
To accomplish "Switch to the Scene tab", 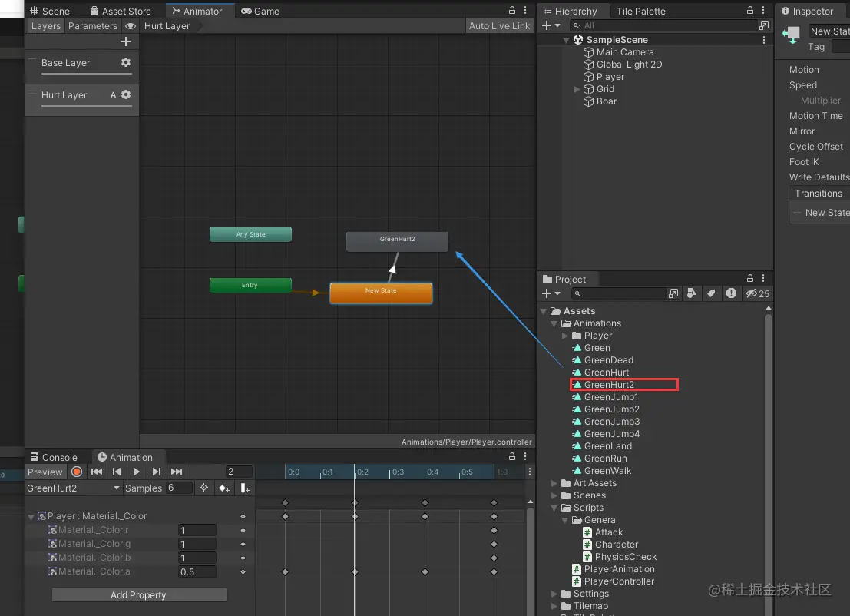I will pos(50,11).
